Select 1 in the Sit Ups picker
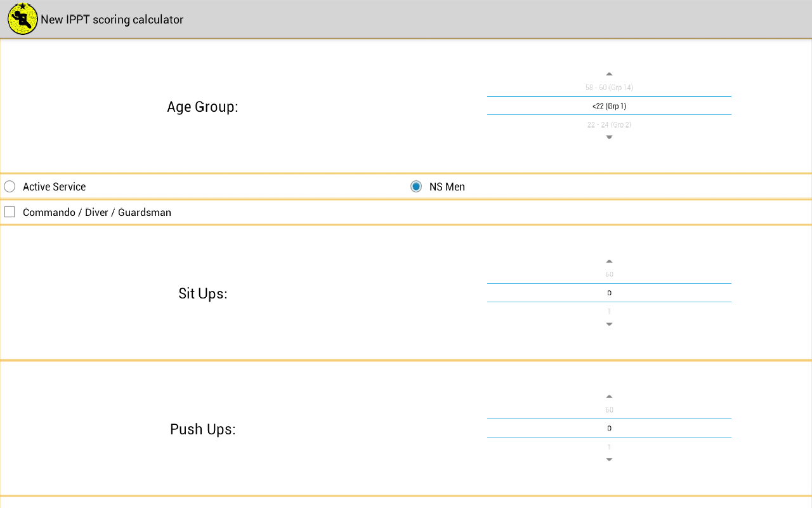Image resolution: width=812 pixels, height=508 pixels. pos(609,311)
